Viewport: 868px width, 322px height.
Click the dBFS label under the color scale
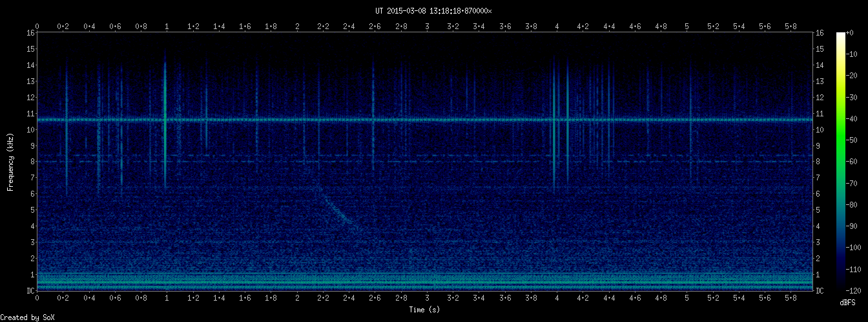coord(848,302)
